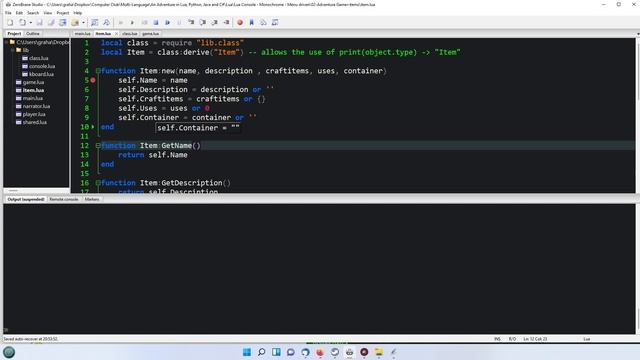Image resolution: width=640 pixels, height=360 pixels.
Task: Switch to game.lua editor tab
Action: click(151, 33)
